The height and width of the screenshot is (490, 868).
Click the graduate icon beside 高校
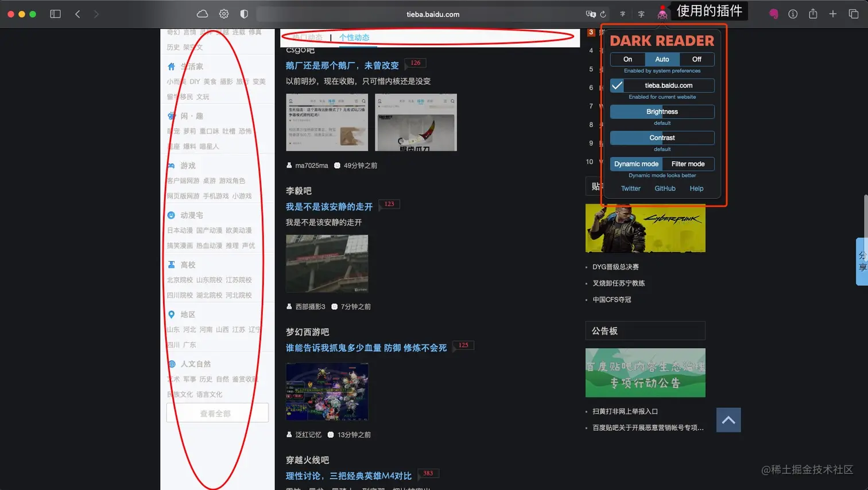(171, 265)
